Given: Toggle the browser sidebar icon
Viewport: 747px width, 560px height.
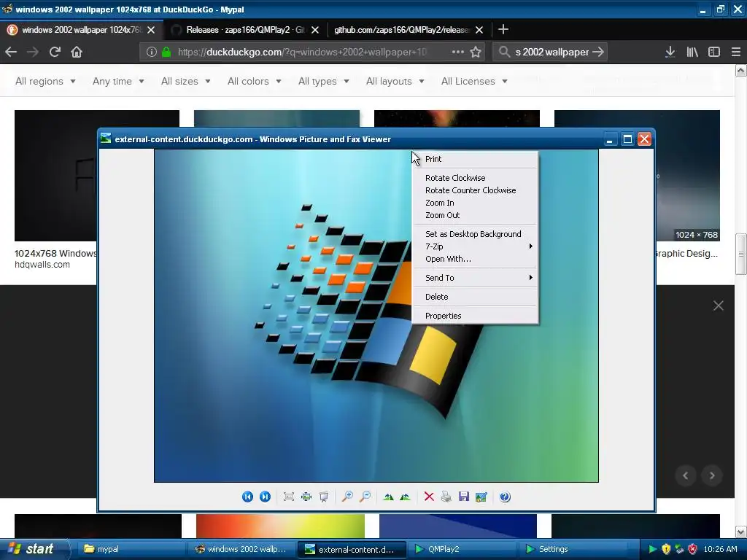Looking at the screenshot, I should [714, 52].
